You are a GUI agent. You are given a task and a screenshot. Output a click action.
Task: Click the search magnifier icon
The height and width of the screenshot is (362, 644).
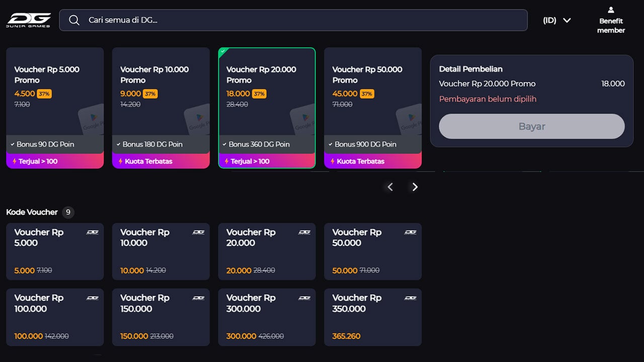(x=74, y=20)
